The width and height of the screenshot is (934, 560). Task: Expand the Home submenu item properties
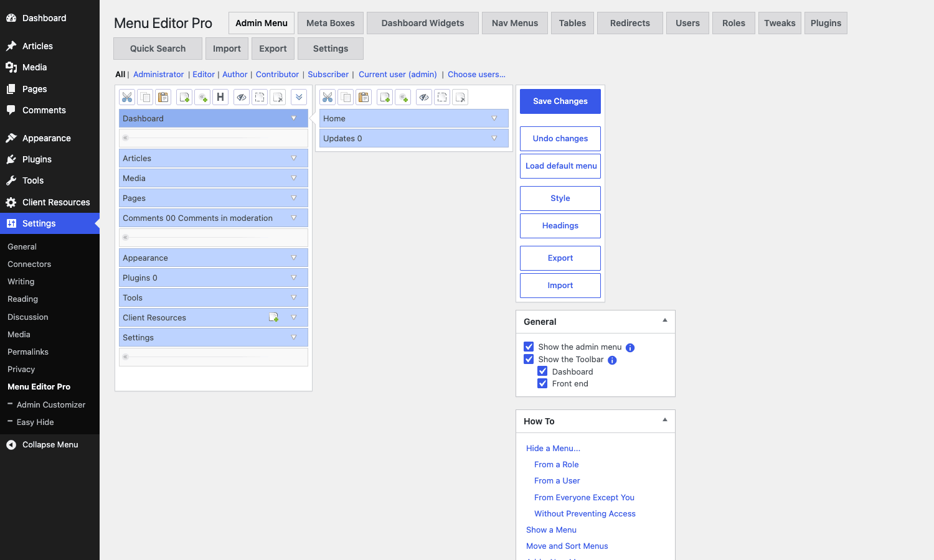point(494,118)
